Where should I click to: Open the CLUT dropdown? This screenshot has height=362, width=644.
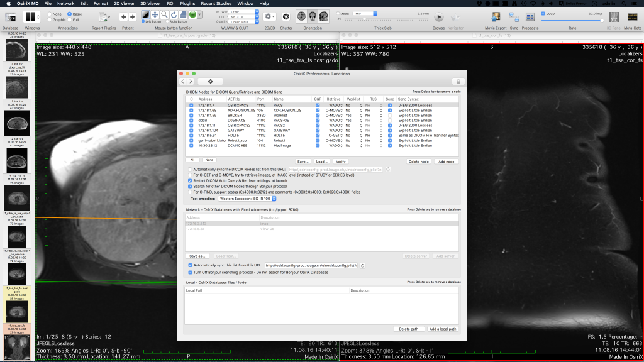(244, 17)
